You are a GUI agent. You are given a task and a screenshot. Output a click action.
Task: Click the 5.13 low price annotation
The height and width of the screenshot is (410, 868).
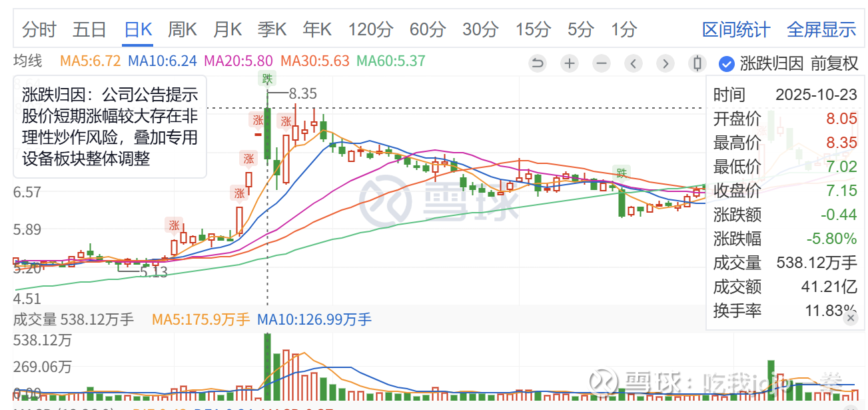pos(154,272)
